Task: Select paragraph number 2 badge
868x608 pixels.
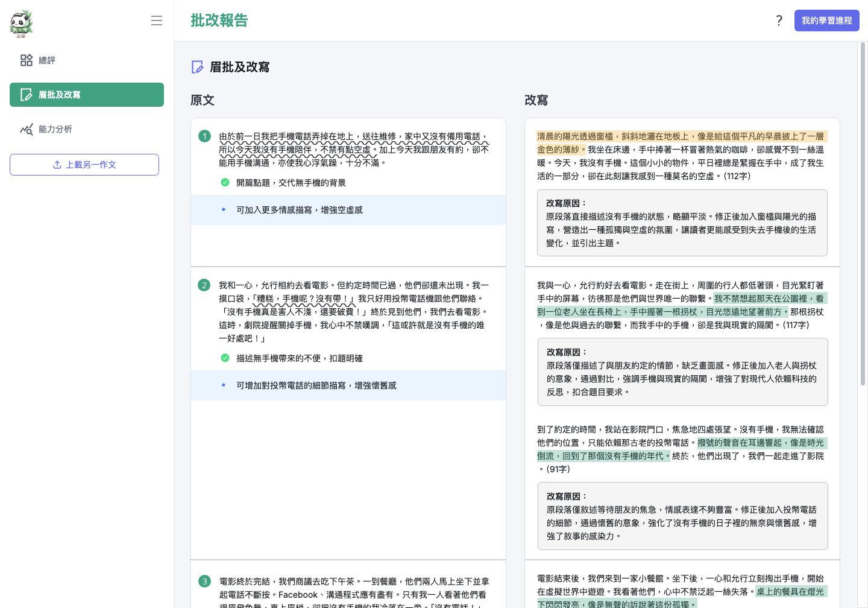Action: point(204,285)
